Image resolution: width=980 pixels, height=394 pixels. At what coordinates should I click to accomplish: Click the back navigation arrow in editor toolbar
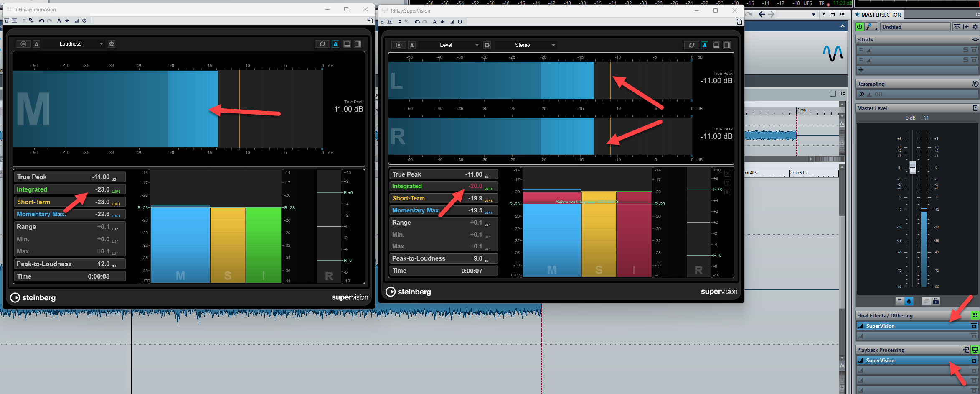click(x=762, y=14)
